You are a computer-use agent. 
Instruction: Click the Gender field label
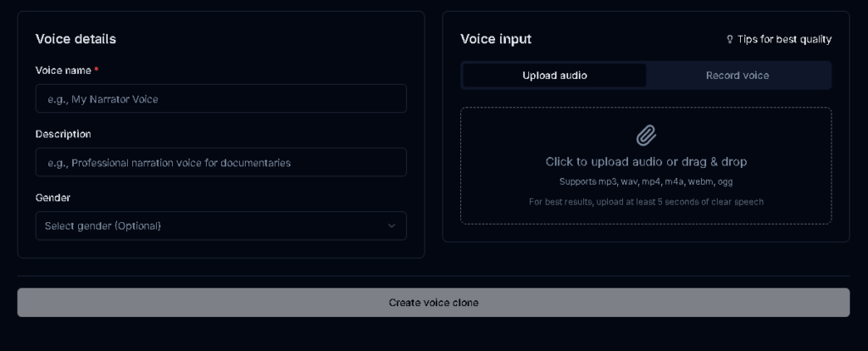point(53,198)
